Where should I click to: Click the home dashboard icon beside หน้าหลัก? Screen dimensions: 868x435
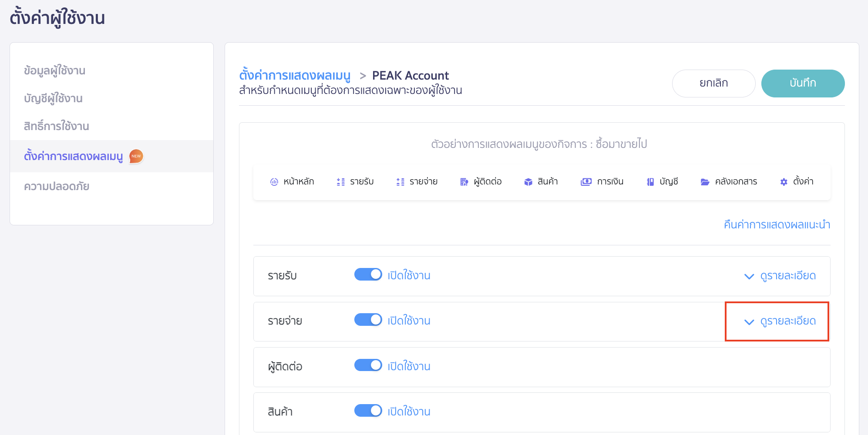274,182
